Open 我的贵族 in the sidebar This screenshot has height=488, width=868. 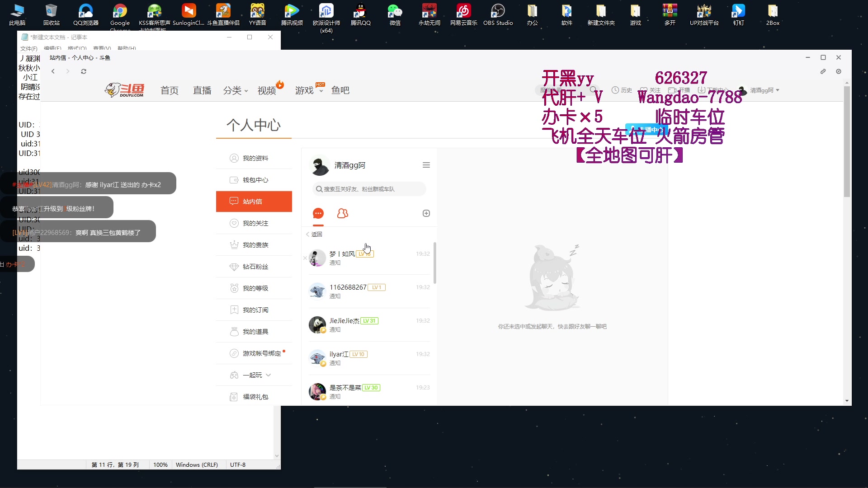pos(254,245)
